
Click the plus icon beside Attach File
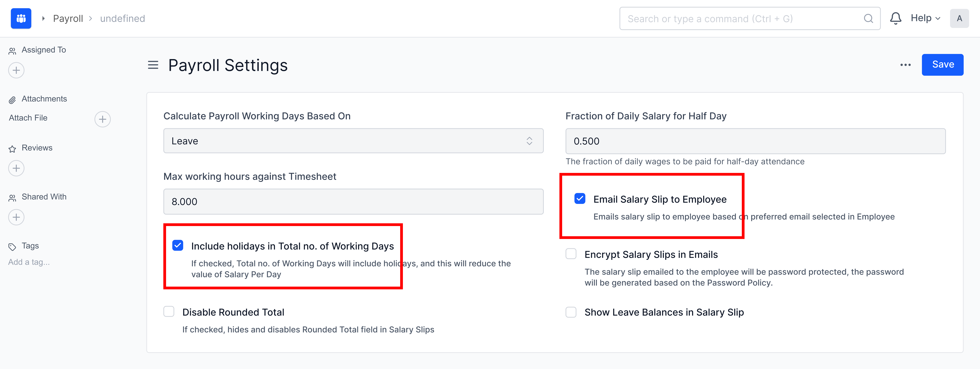(102, 119)
